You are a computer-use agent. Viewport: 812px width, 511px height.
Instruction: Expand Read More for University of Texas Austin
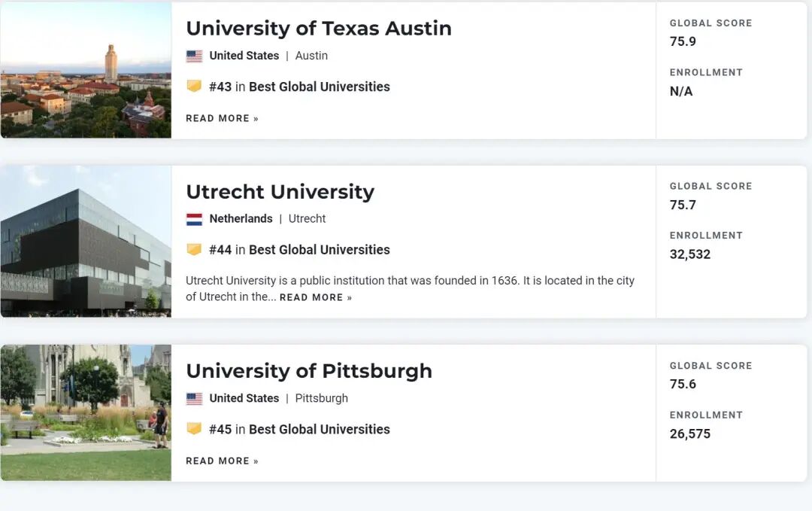coord(222,118)
